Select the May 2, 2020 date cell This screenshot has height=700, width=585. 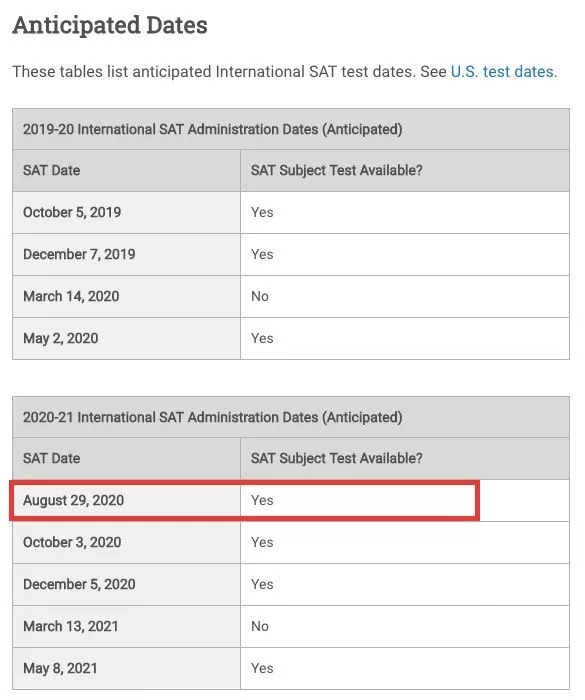126,338
